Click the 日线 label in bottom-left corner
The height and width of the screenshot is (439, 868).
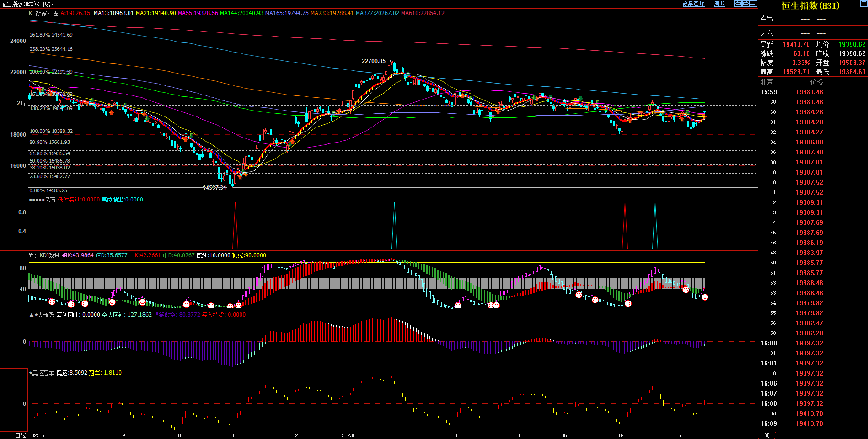tap(20, 435)
